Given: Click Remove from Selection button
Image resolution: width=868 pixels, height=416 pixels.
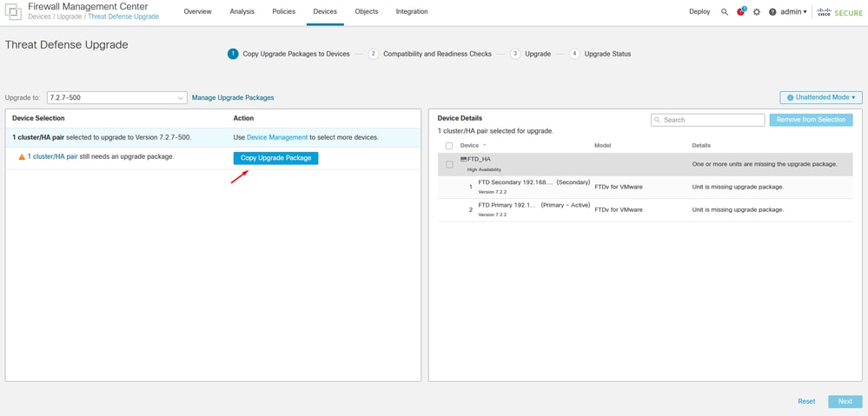Looking at the screenshot, I should click(811, 120).
